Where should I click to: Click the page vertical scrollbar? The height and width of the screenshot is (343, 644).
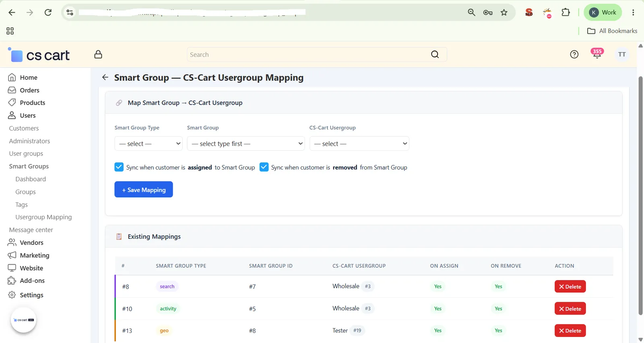[640, 195]
